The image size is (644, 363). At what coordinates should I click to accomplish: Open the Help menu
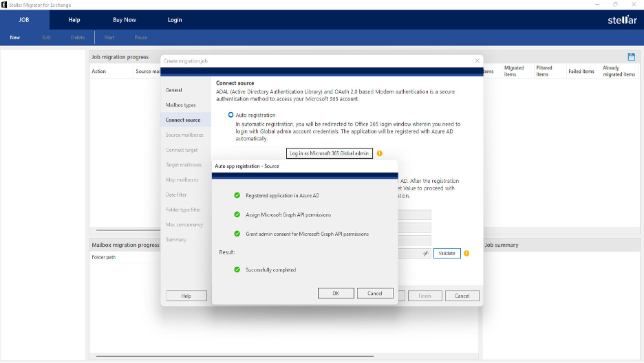click(x=74, y=20)
